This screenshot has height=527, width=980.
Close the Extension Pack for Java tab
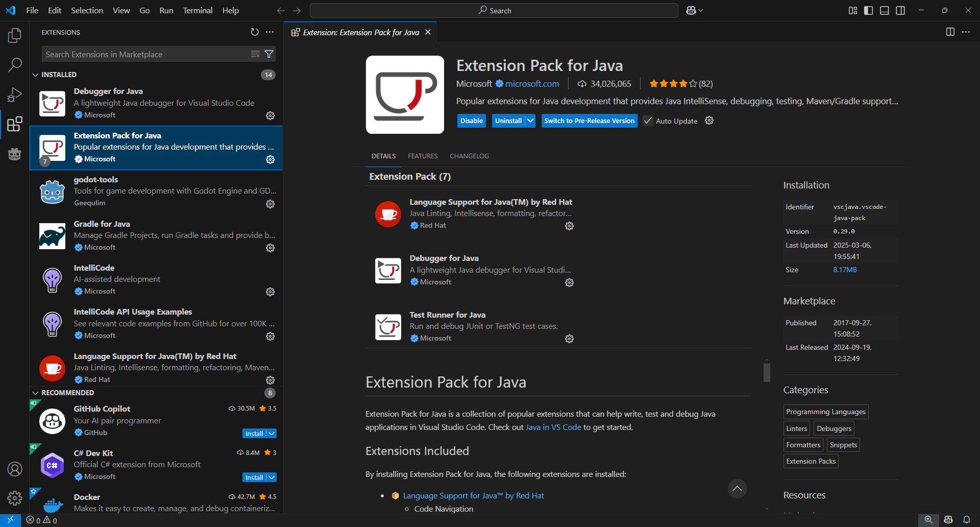(x=428, y=32)
